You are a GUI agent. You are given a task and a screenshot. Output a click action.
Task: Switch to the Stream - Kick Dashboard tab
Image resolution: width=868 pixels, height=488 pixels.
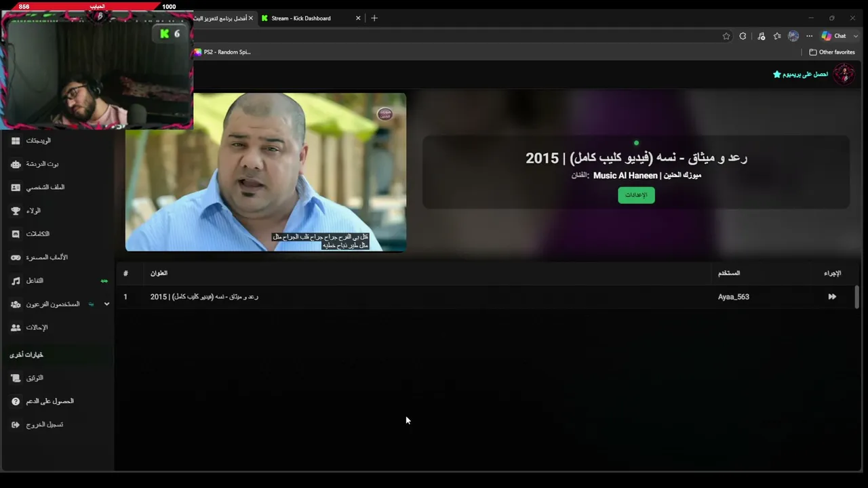(311, 18)
